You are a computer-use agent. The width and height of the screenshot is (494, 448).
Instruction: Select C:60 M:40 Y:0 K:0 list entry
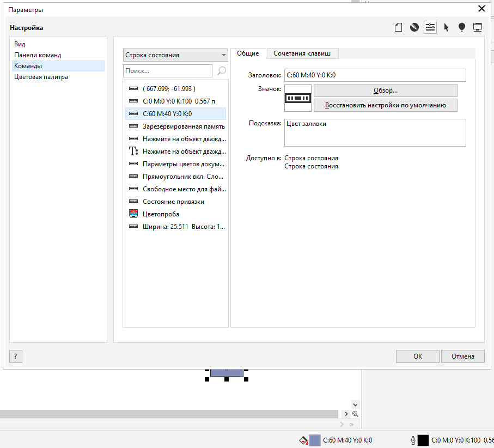click(x=175, y=114)
